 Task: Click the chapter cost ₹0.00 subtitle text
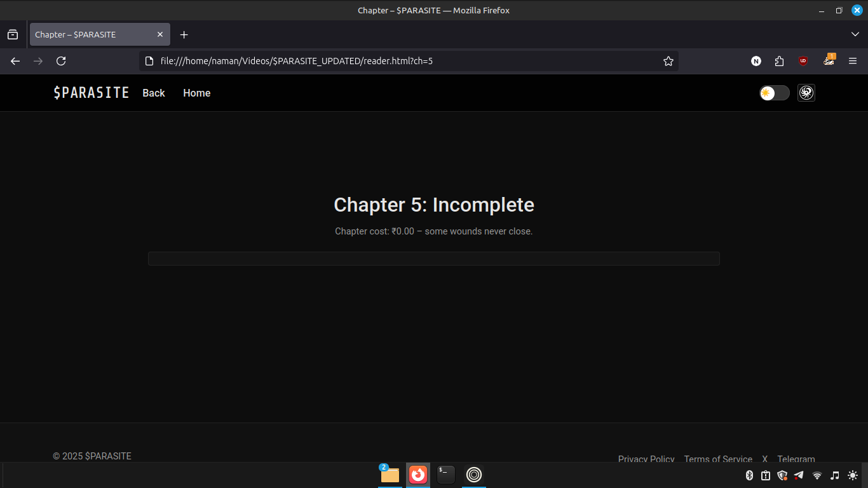[x=434, y=231]
